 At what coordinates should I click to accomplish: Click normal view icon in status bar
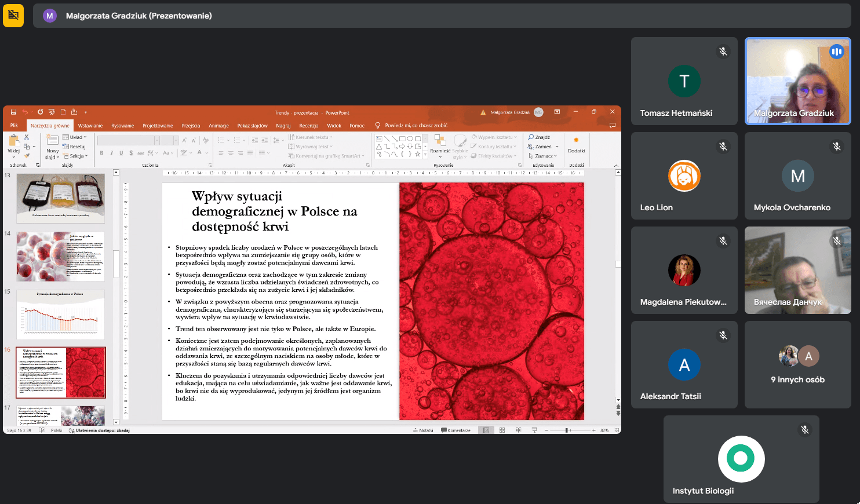486,430
